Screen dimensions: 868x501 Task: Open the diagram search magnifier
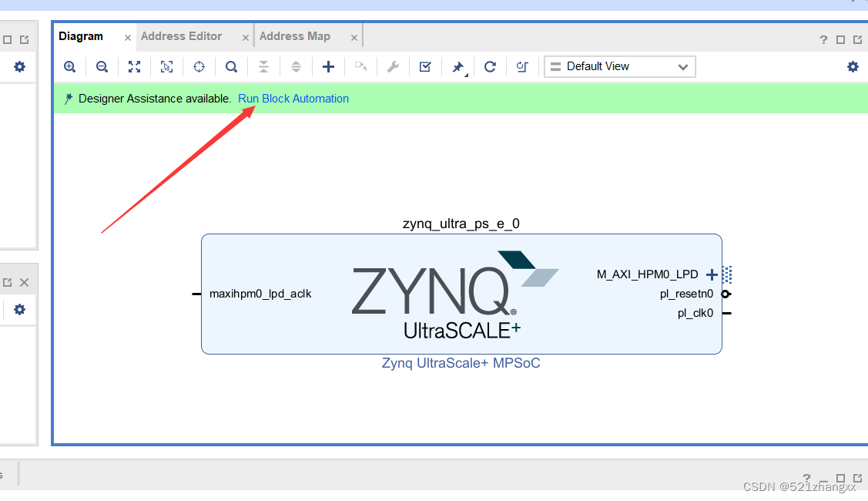click(x=231, y=67)
